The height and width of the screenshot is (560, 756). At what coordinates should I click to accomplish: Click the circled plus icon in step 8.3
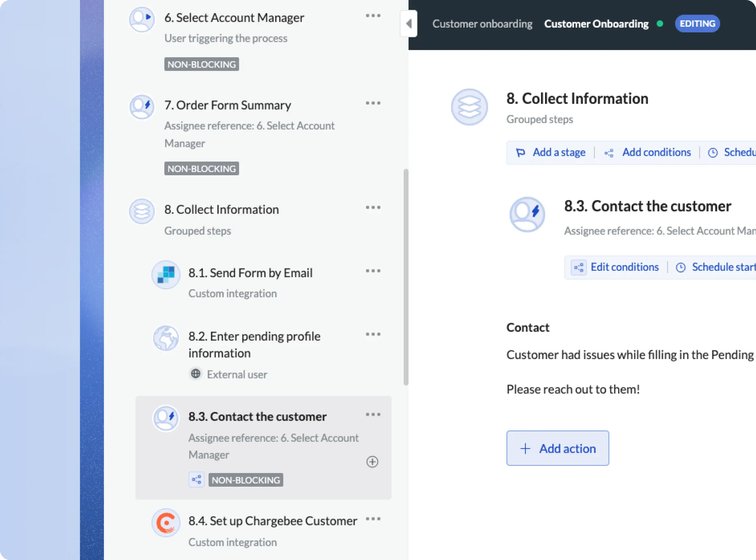tap(372, 462)
